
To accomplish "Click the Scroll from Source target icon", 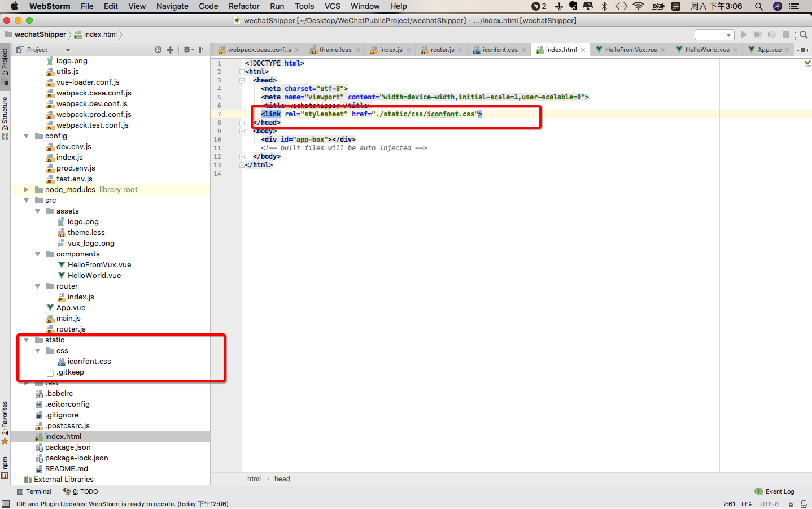I will (158, 50).
